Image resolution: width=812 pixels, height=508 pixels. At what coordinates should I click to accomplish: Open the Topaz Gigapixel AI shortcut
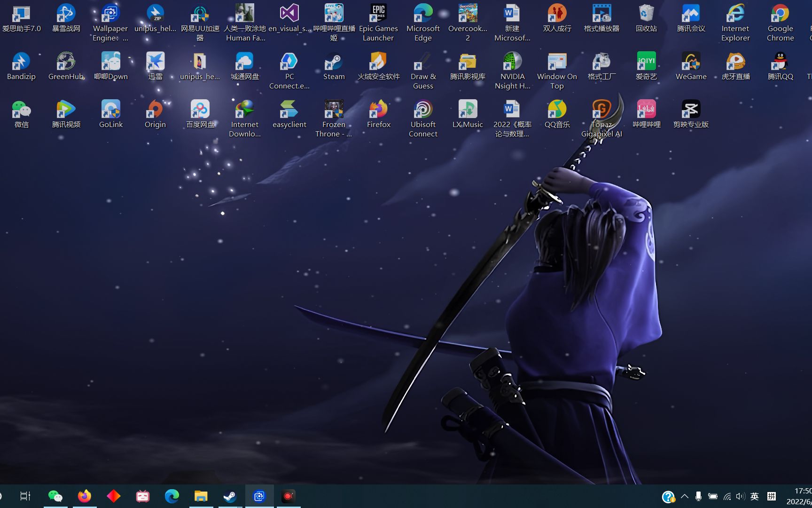click(601, 119)
